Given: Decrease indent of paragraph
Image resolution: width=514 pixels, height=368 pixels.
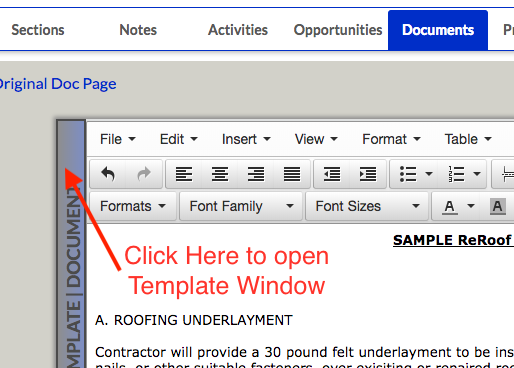Looking at the screenshot, I should tap(332, 174).
